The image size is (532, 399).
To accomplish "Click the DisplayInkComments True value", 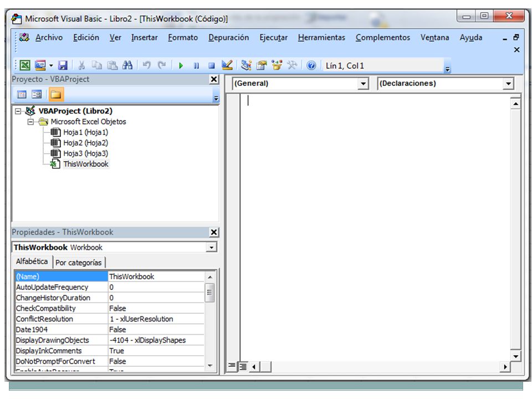I will pos(156,350).
